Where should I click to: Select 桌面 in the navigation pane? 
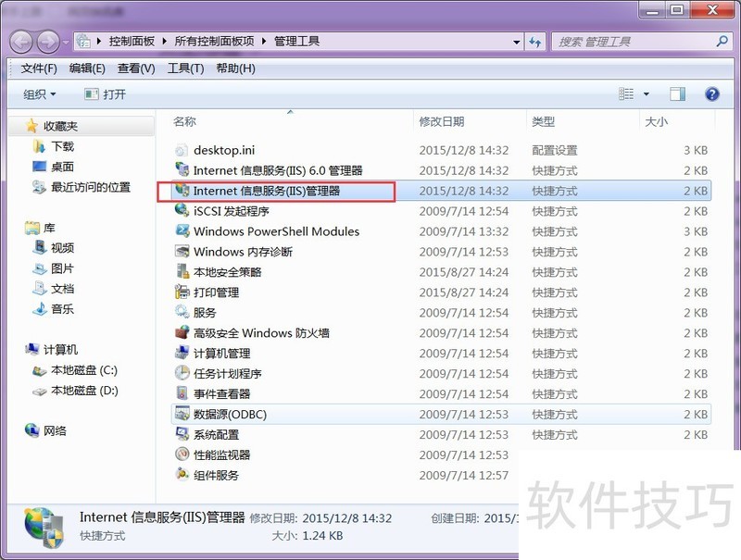[x=62, y=167]
